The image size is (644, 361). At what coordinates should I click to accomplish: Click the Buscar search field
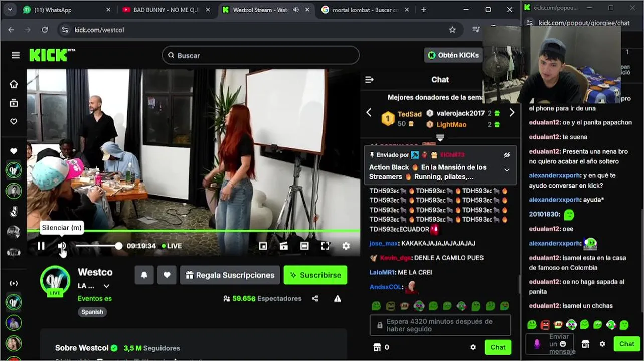[261, 55]
